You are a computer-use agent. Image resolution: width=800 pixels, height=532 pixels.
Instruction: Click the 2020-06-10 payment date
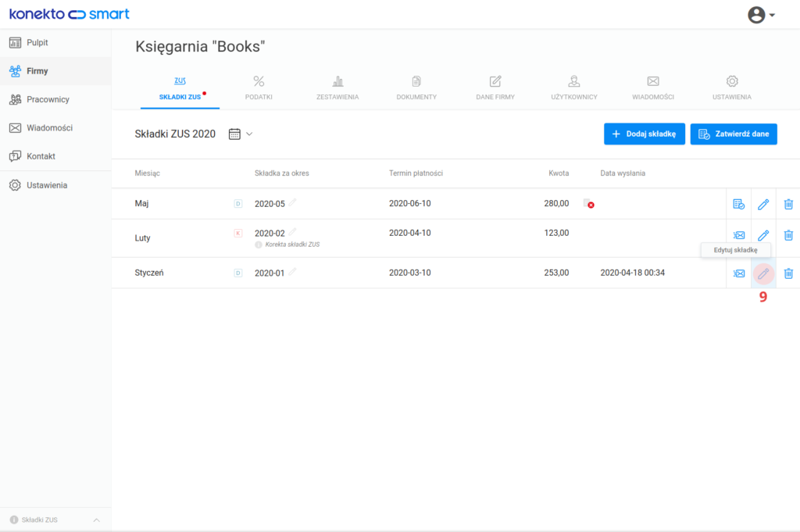409,204
